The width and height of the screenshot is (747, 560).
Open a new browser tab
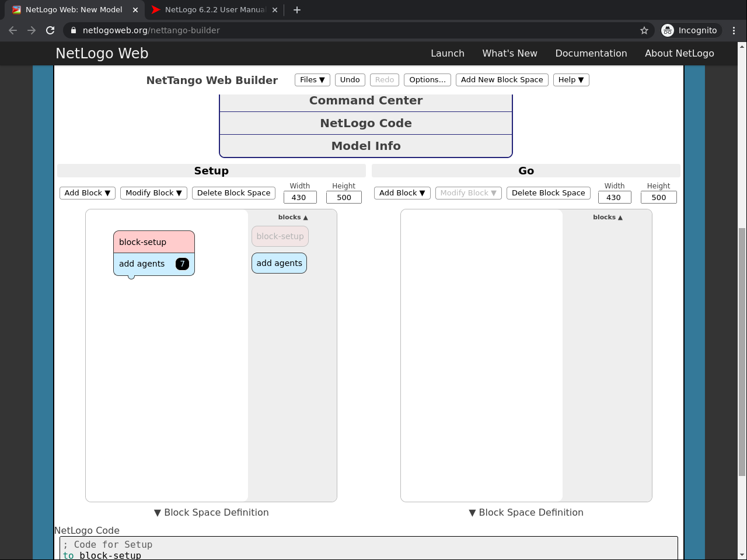[x=297, y=10]
